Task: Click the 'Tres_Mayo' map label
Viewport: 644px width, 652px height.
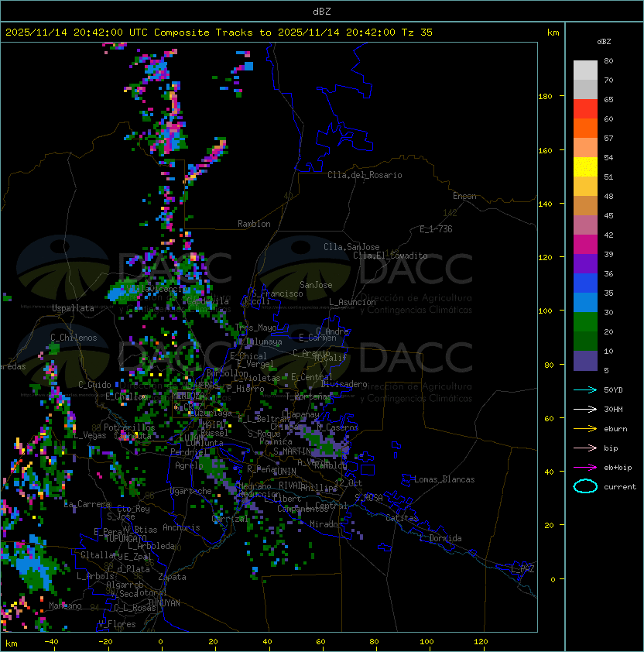Action: [x=255, y=328]
